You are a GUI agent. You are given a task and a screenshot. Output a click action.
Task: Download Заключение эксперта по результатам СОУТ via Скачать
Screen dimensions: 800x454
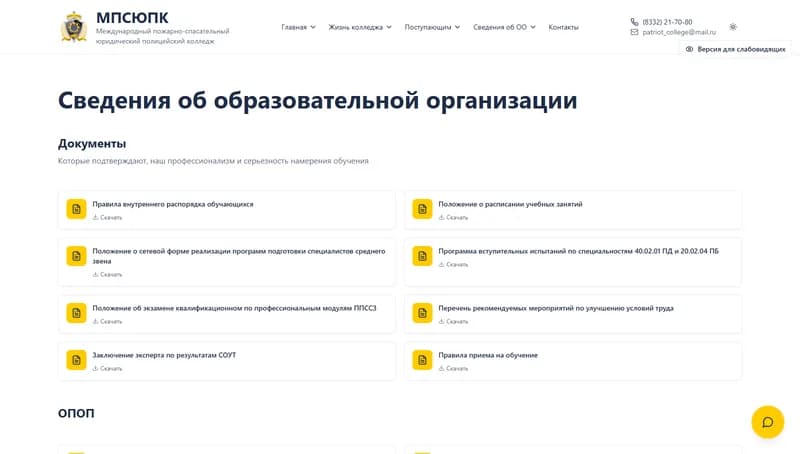107,368
